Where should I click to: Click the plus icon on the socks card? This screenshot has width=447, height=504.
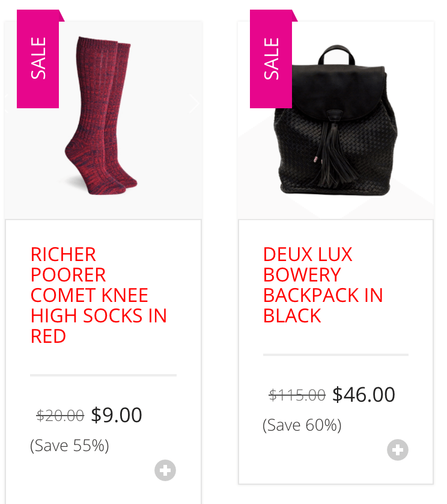tap(165, 470)
